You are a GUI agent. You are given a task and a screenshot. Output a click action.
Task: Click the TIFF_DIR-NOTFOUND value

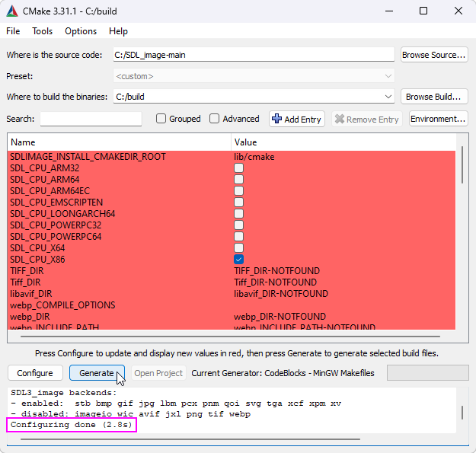[277, 270]
